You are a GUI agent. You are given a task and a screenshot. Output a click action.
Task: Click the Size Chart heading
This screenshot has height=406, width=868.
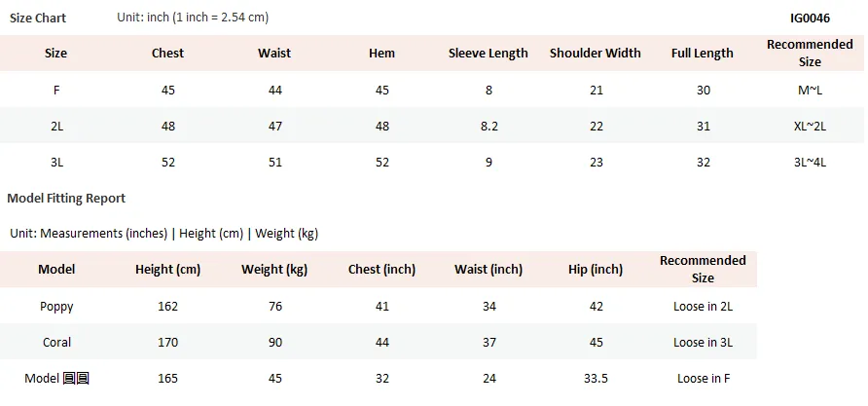tap(38, 18)
